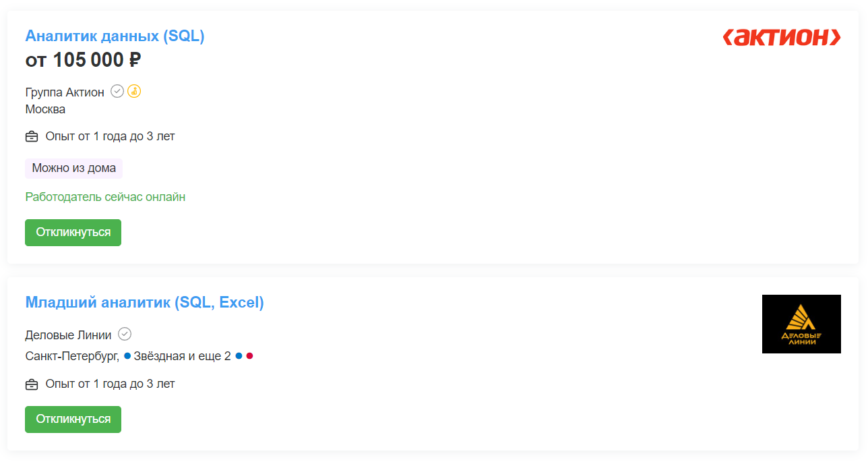Image resolution: width=868 pixels, height=462 pixels.
Task: Click the orange badge icon beside Группа Актион
Action: pyautogui.click(x=134, y=92)
